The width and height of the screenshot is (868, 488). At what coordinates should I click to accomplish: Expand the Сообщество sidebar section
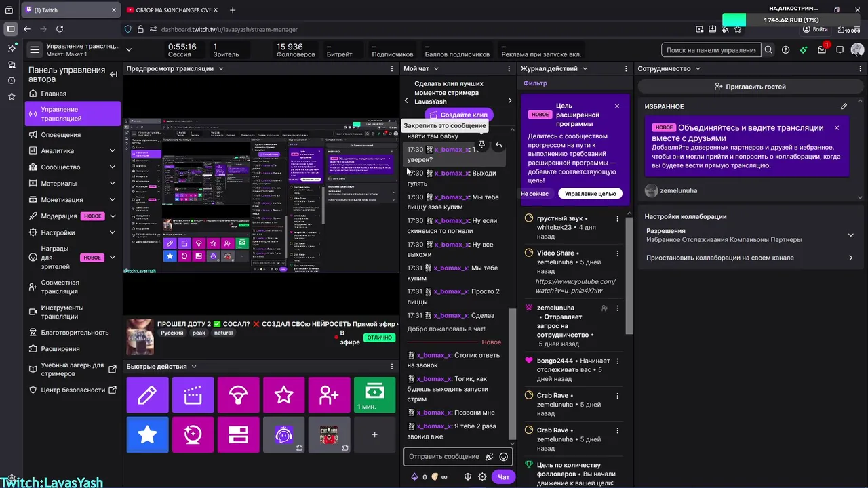point(113,167)
